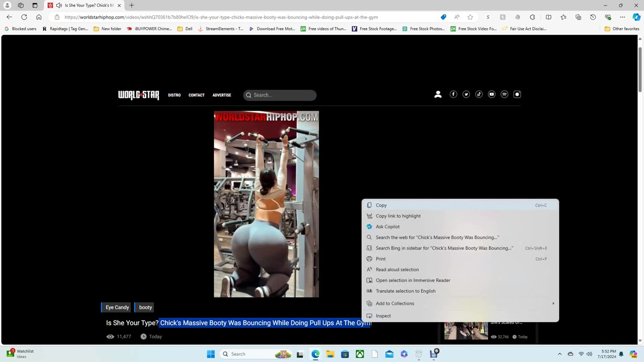Open WorldStar's Twitter icon
The image size is (644, 362).
tap(466, 95)
